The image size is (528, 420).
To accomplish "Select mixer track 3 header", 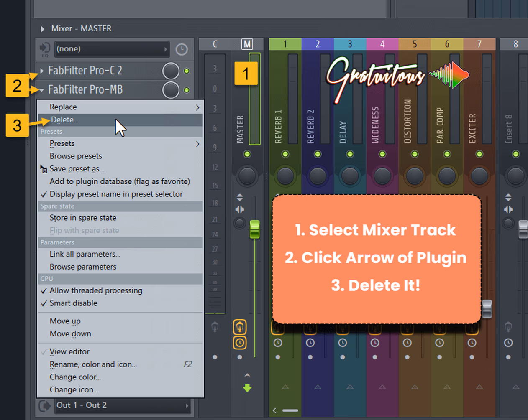I will pos(350,44).
